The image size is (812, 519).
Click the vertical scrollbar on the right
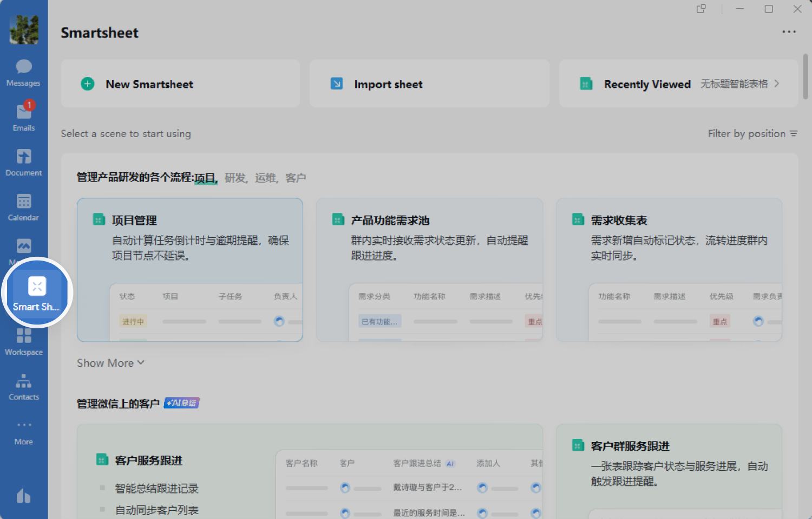[x=806, y=76]
